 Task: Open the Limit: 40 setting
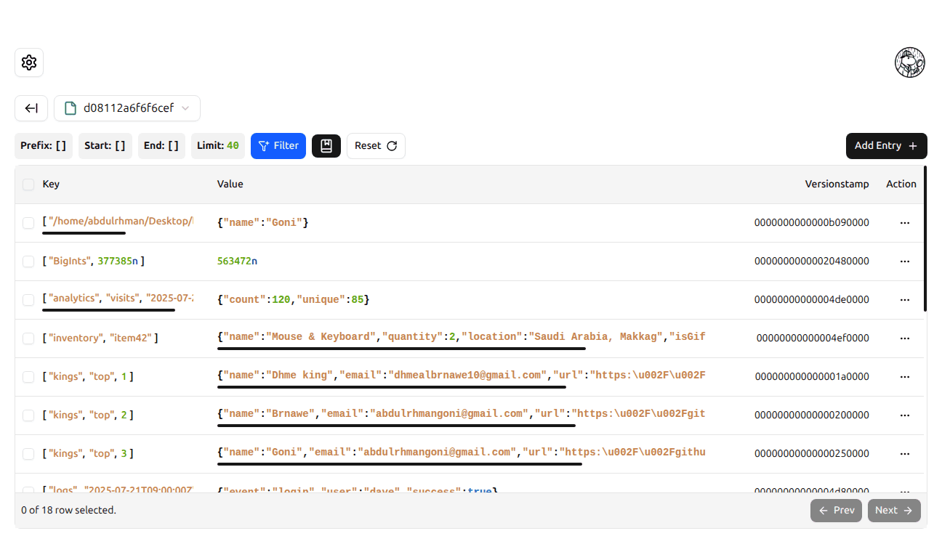tap(217, 145)
